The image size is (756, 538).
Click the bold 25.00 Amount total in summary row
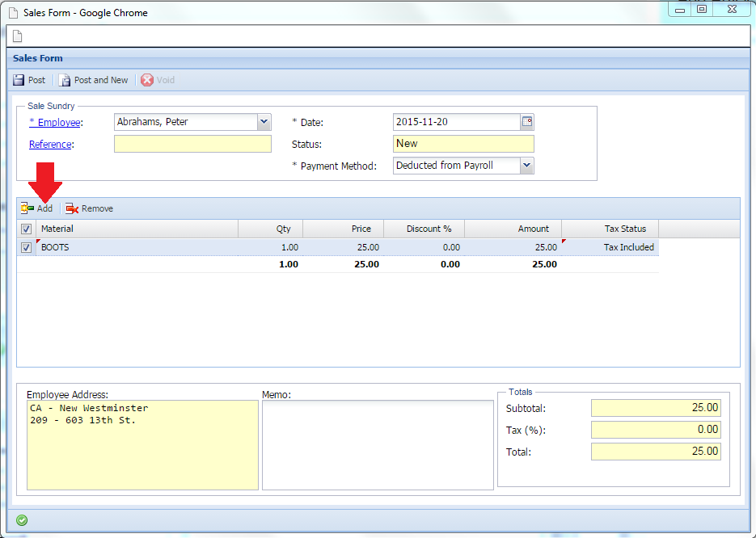coord(544,264)
